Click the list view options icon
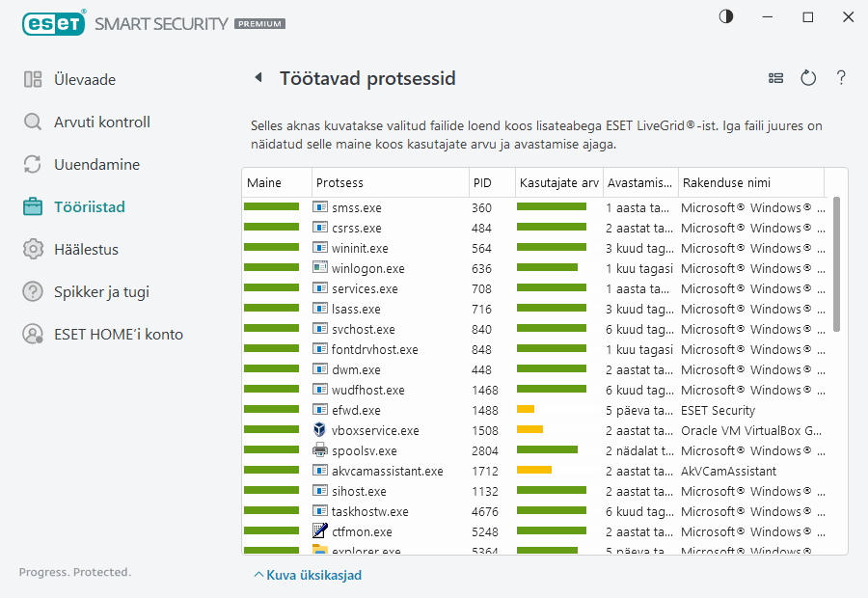This screenshot has width=868, height=598. 775,78
